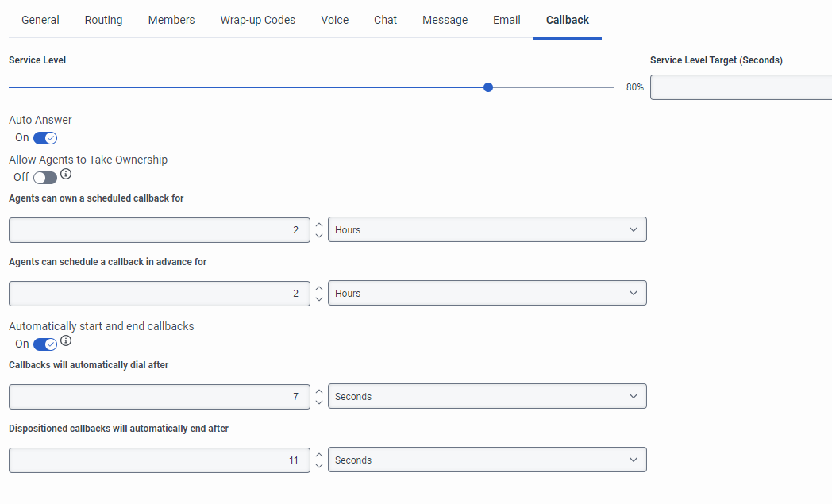Open the Wrap-up Codes tab
The height and width of the screenshot is (504, 832).
click(x=258, y=20)
